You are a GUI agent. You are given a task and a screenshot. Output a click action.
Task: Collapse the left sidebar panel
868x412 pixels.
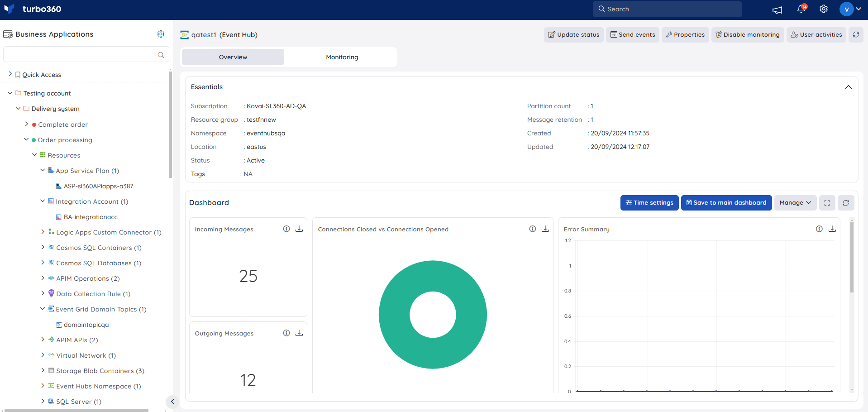(x=172, y=402)
